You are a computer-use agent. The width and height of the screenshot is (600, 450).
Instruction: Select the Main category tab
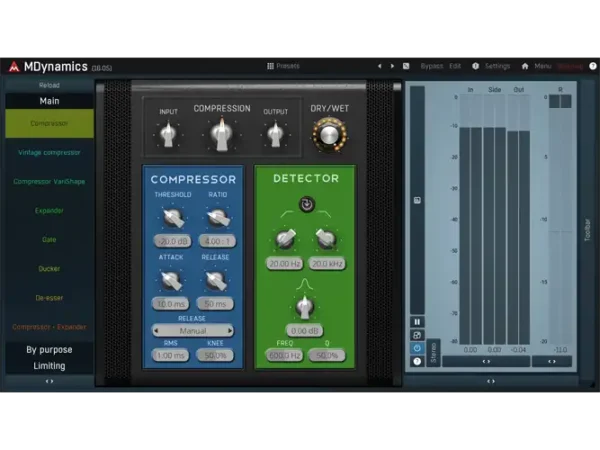49,101
